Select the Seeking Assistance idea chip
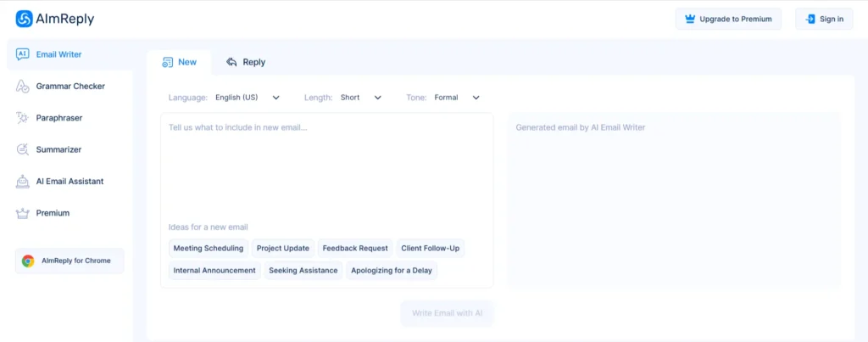Image resolution: width=868 pixels, height=342 pixels. click(x=303, y=271)
